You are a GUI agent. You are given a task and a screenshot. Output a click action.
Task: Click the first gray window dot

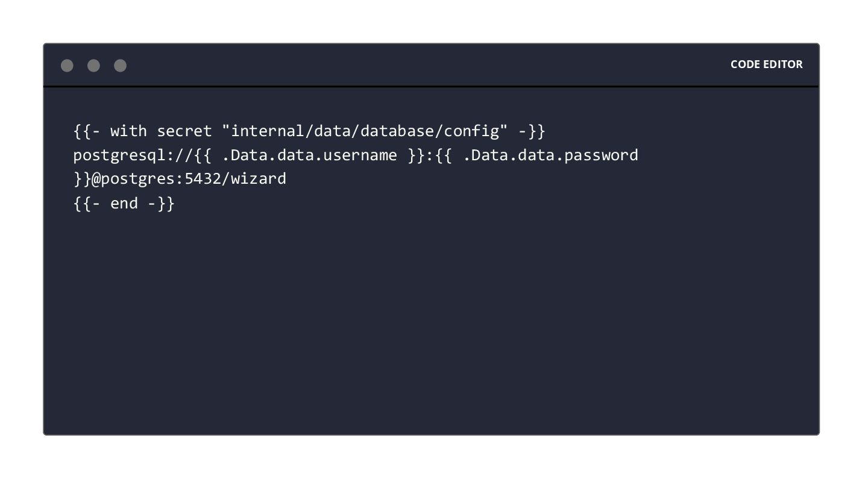pos(67,65)
